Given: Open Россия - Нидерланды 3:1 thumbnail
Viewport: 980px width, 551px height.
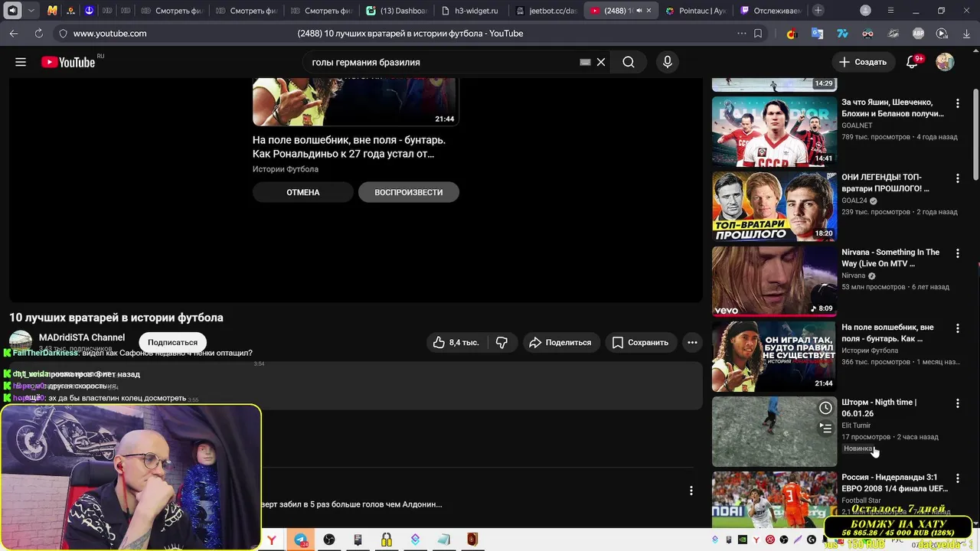Looking at the screenshot, I should (x=774, y=499).
